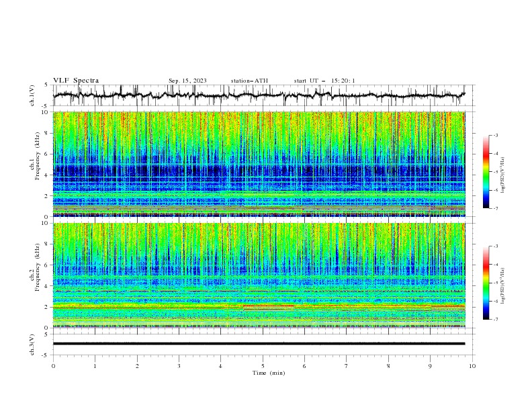Screen dimensions: 532x411
Task: Click the time axis tick label '7'
Action: point(347,366)
